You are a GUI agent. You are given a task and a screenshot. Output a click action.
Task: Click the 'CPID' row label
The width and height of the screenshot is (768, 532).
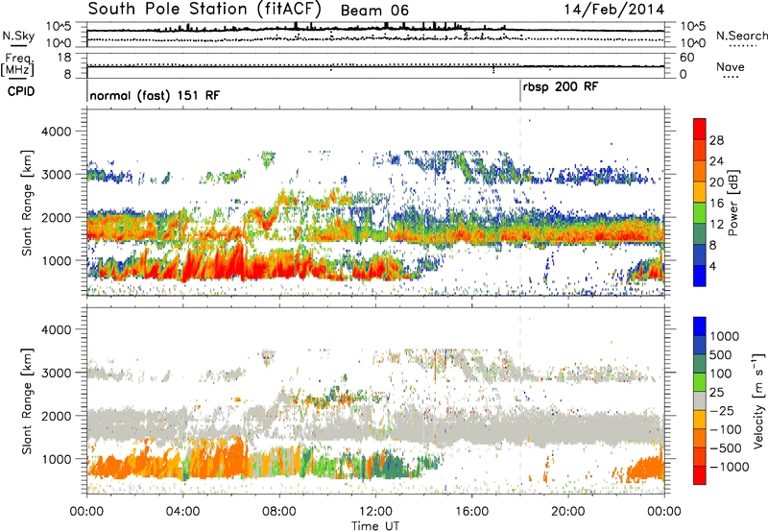pyautogui.click(x=21, y=91)
